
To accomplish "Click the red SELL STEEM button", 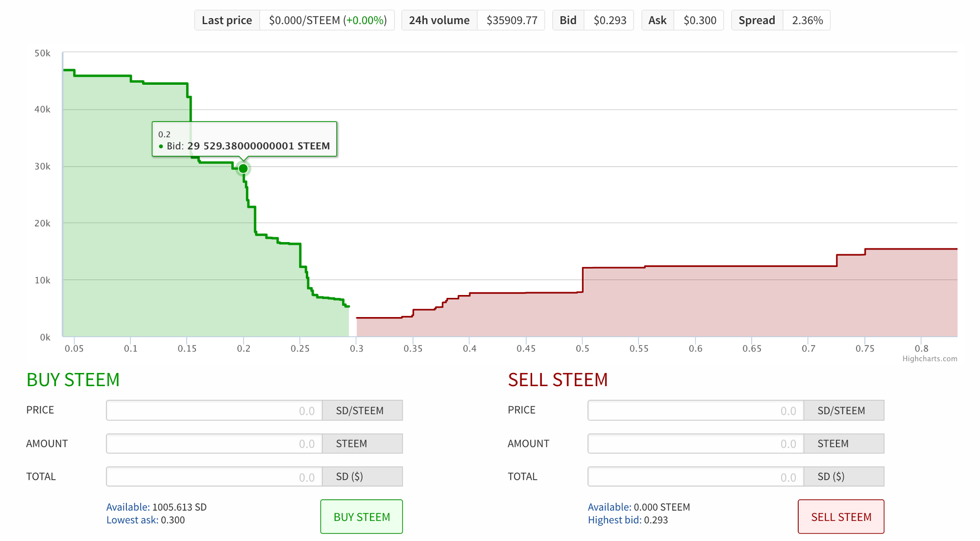I will coord(841,516).
